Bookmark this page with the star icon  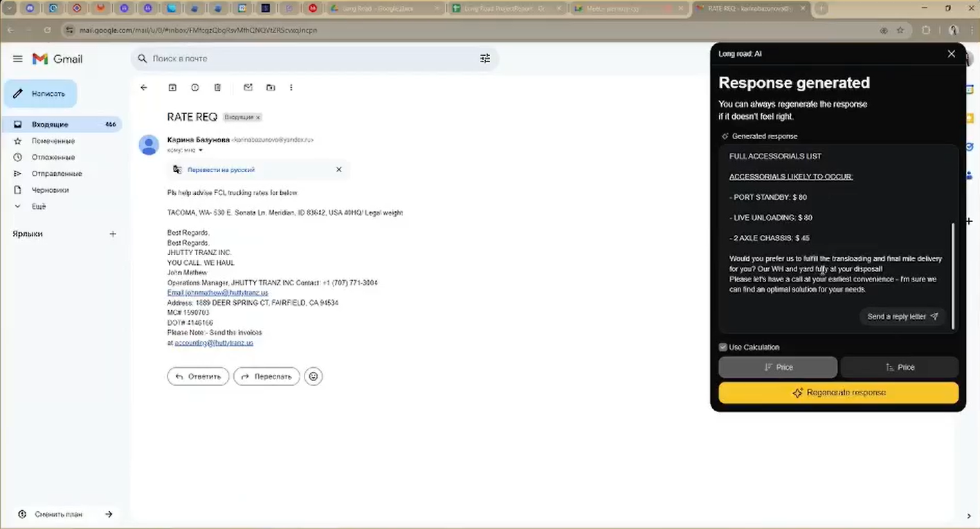(x=900, y=30)
